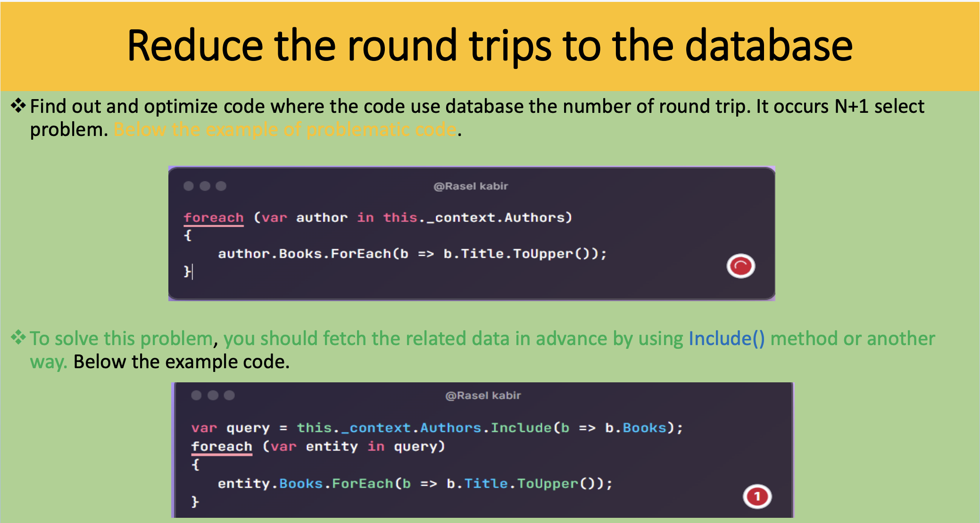Click the author.Books.ForEach line in the top code block

(x=412, y=254)
